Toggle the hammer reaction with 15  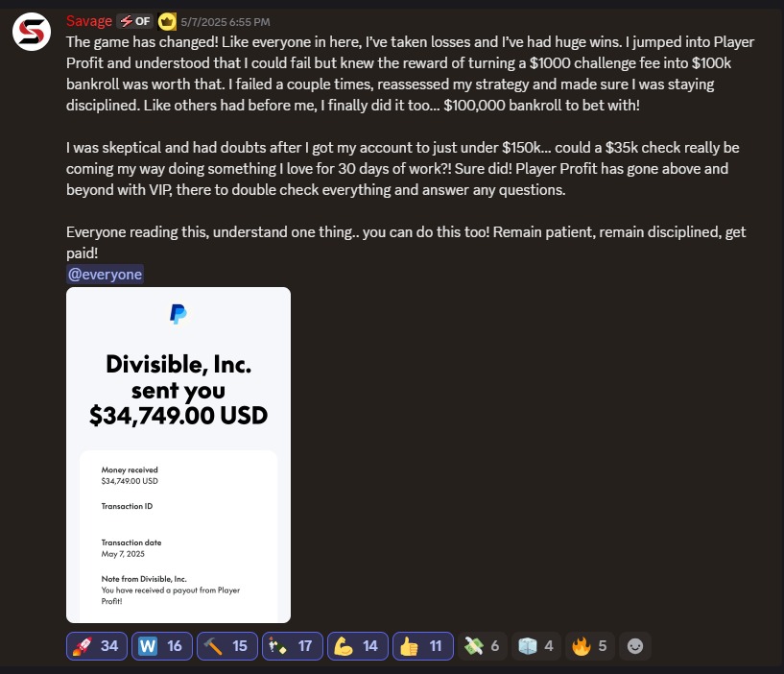[x=227, y=646]
